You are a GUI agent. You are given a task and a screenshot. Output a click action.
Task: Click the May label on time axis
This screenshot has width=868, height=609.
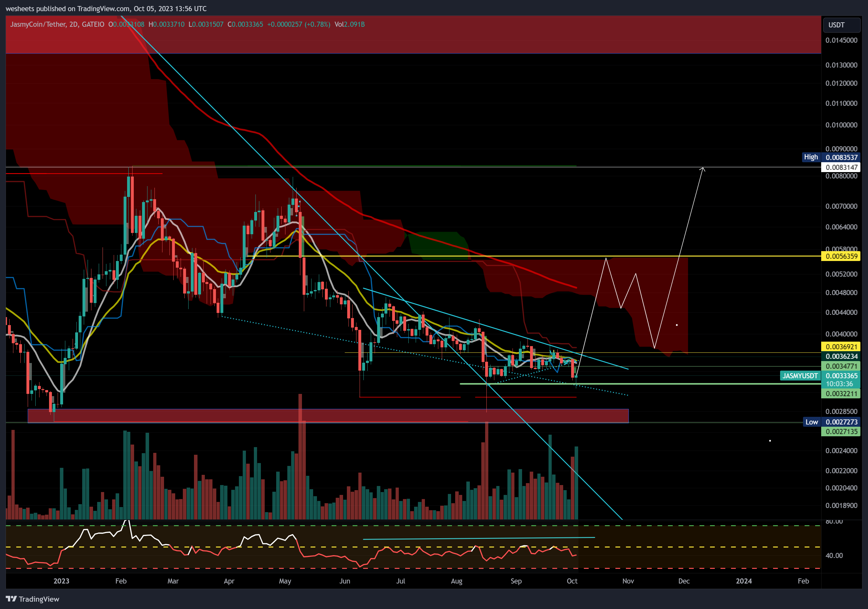(285, 581)
